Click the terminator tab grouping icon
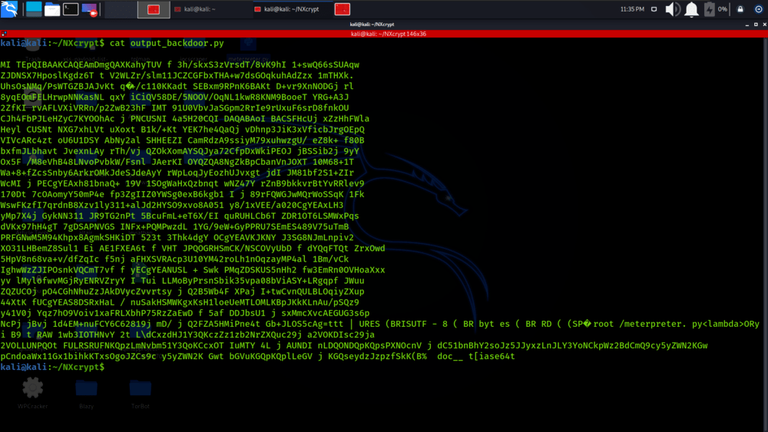Image resolution: width=768 pixels, height=432 pixels. 4,34
